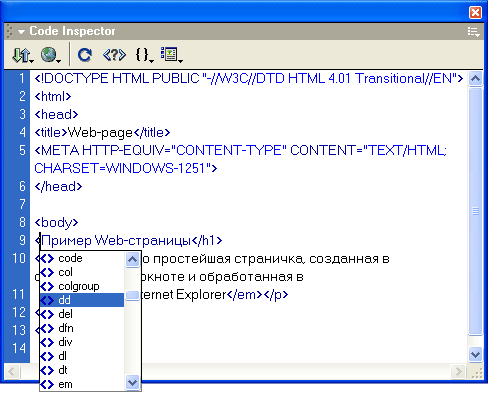The width and height of the screenshot is (488, 398).
Task: Choose the code tag suggestion
Action: click(x=82, y=258)
